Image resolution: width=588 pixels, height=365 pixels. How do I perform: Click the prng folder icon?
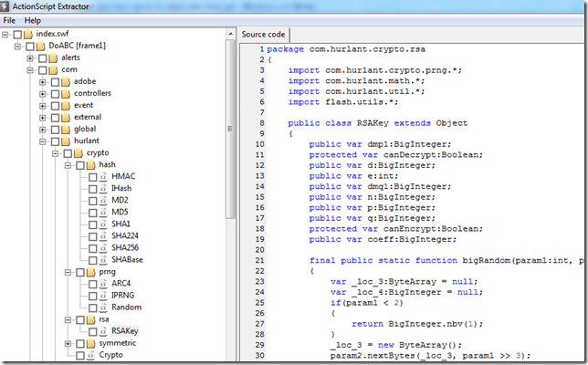tap(90, 273)
